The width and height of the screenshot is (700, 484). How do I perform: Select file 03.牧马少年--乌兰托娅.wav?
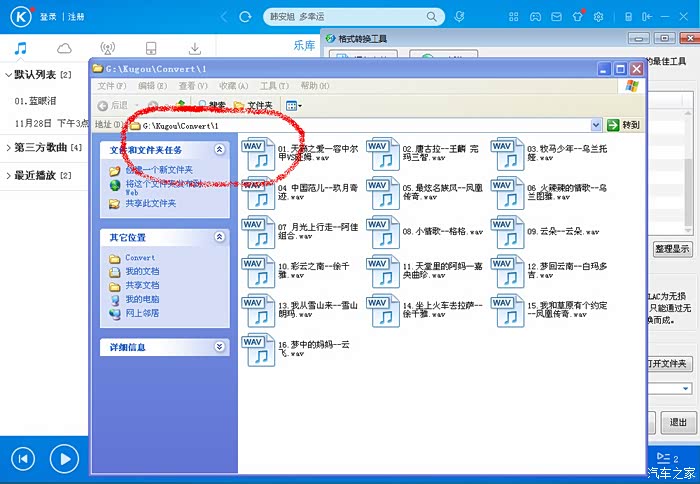[x=549, y=153]
